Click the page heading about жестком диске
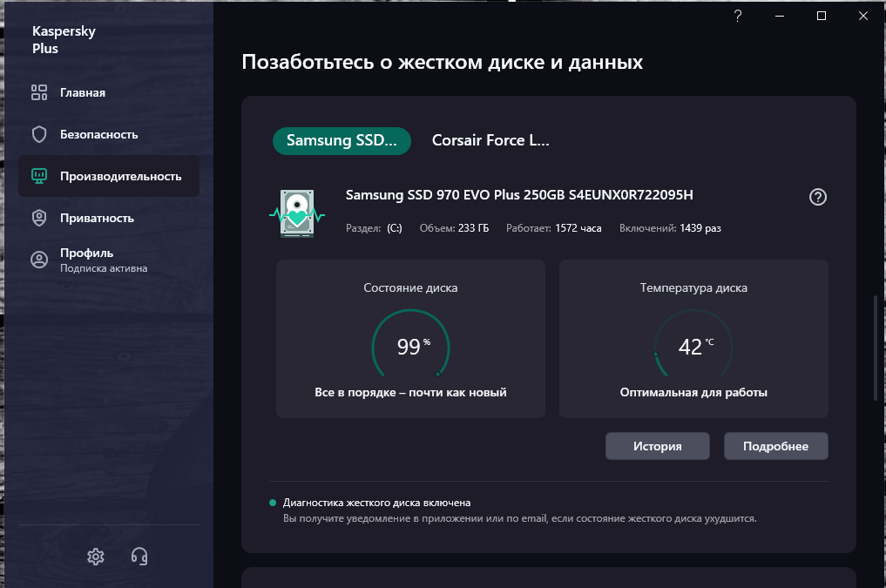This screenshot has height=588, width=886. (442, 62)
